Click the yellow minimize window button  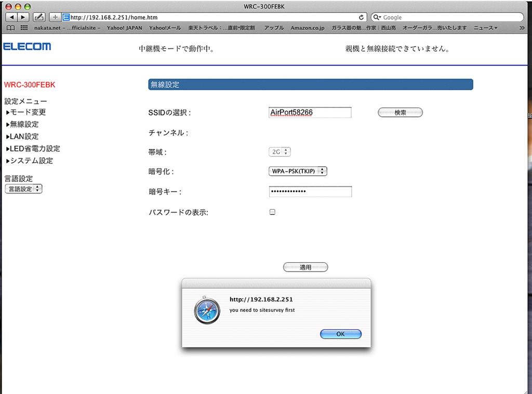coord(18,6)
